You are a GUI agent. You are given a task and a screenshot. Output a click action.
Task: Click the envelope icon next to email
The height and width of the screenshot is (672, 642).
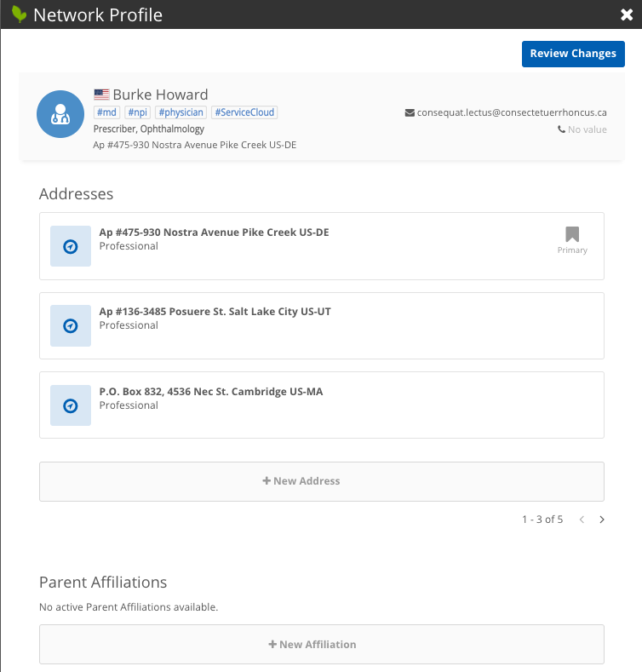click(x=410, y=112)
